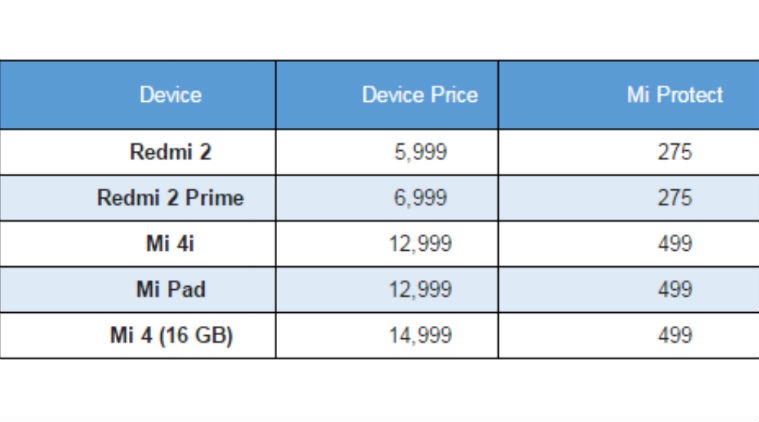Pick the Mi Protect value for Mi Pad
Viewport: 759px width, 422px height.
[x=674, y=290]
